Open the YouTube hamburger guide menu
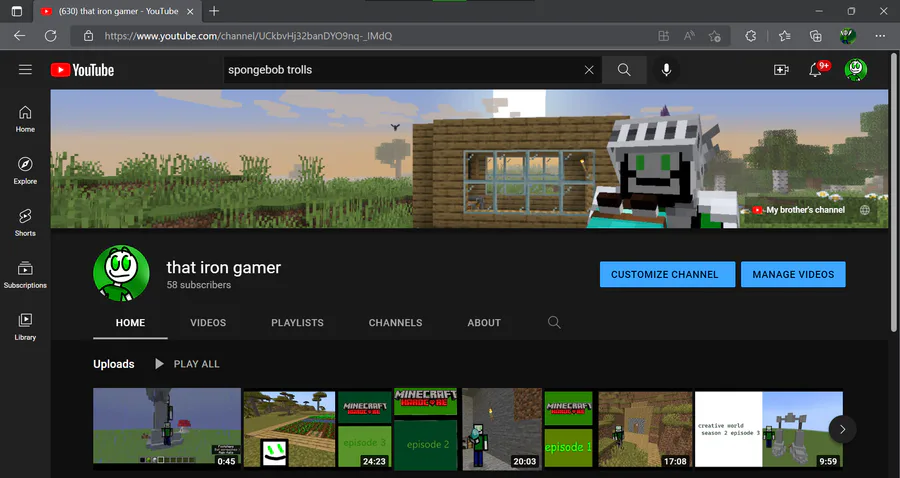The width and height of the screenshot is (900, 478). 25,70
